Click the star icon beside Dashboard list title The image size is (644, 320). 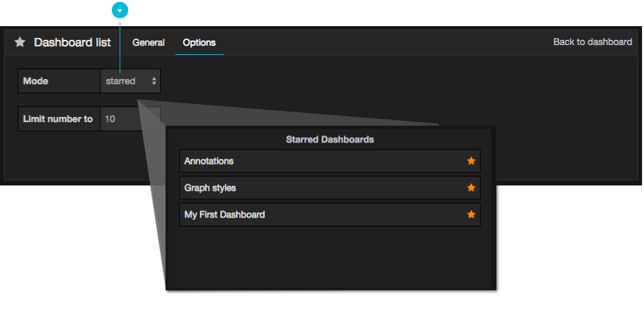tap(20, 42)
